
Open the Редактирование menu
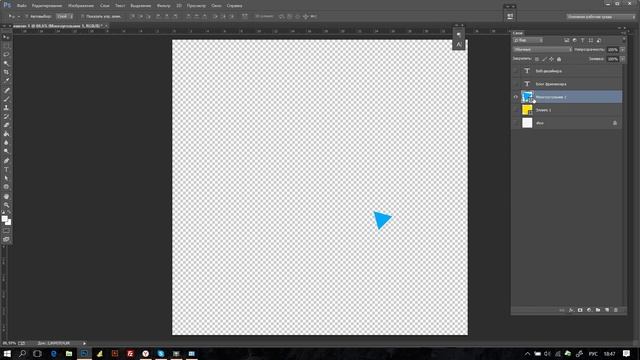[x=47, y=6]
